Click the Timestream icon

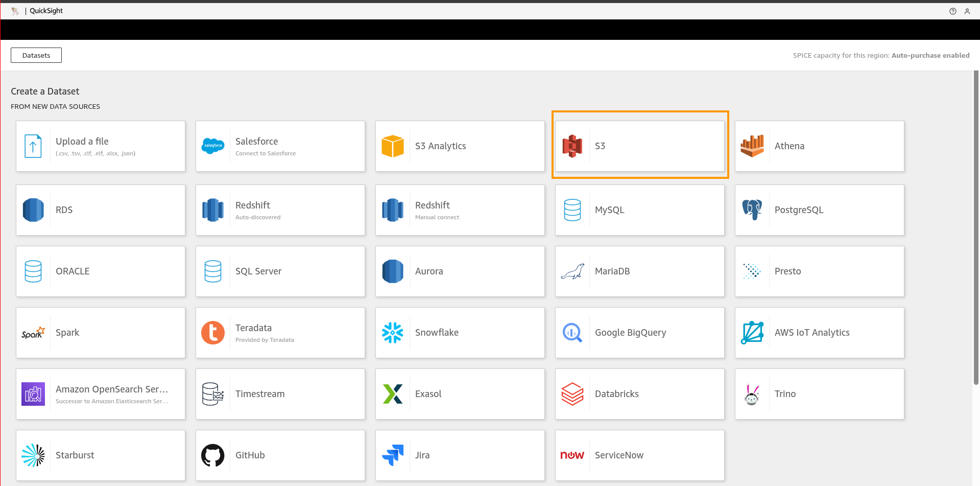tap(213, 394)
